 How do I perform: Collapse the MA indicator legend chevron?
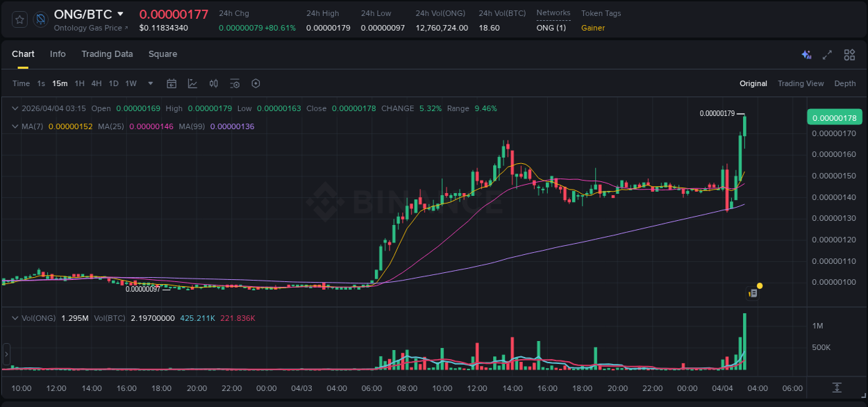click(x=15, y=126)
